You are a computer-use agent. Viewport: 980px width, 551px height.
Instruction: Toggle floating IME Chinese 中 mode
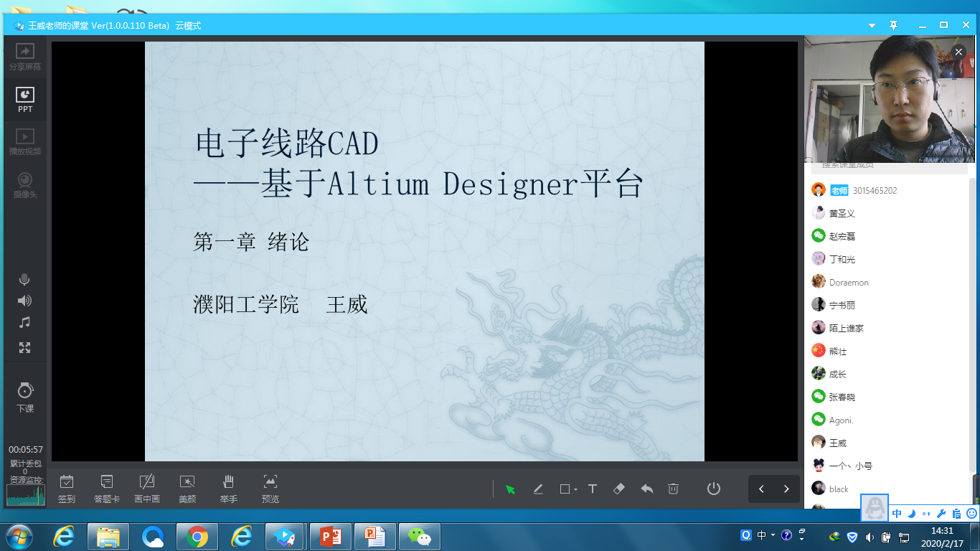click(897, 514)
